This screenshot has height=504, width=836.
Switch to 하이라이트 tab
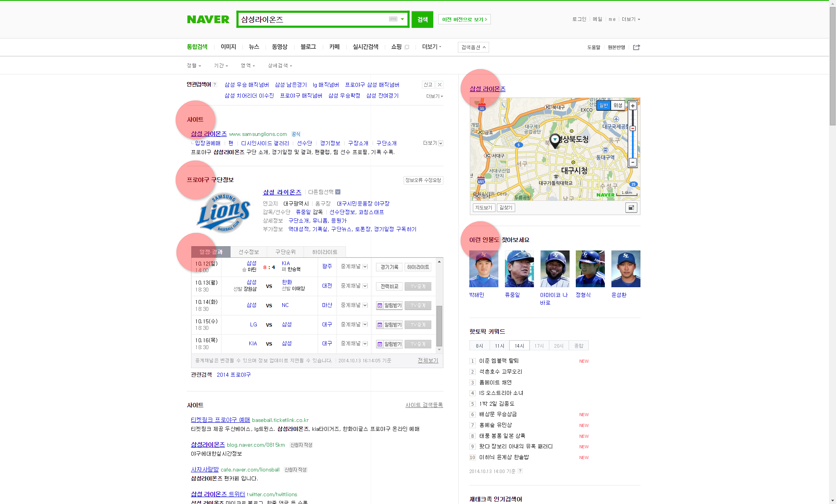click(x=325, y=252)
